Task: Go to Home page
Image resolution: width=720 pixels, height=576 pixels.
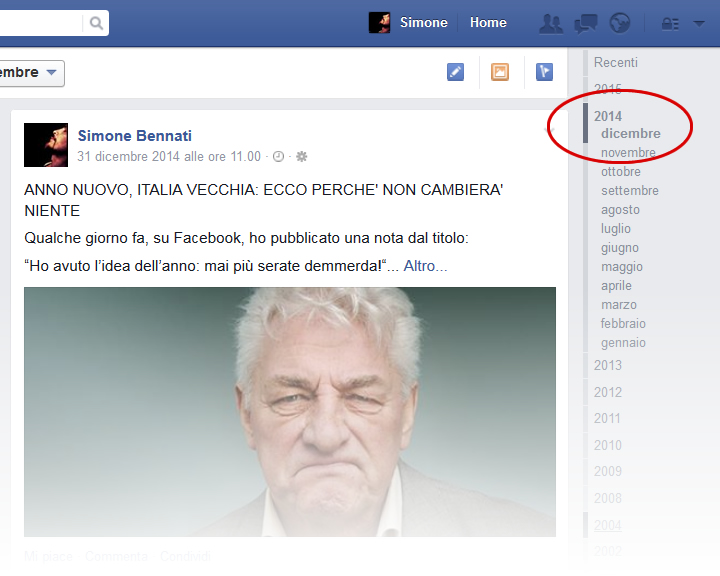Action: tap(488, 23)
